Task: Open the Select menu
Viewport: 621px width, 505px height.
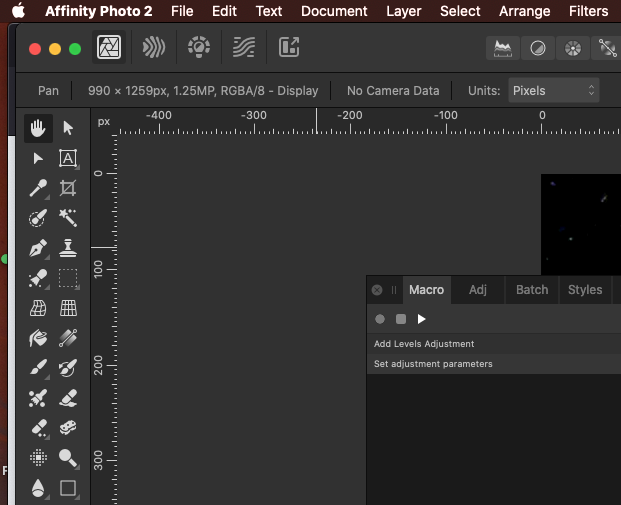Action: (460, 11)
